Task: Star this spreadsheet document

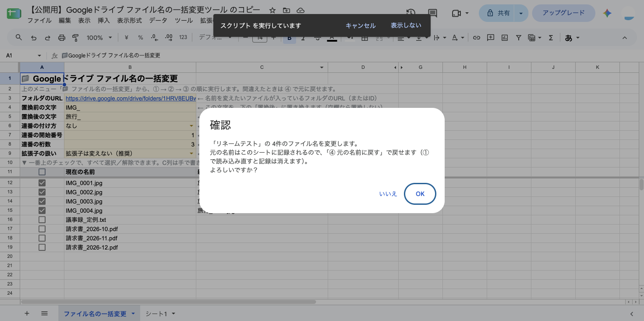Action: [272, 11]
